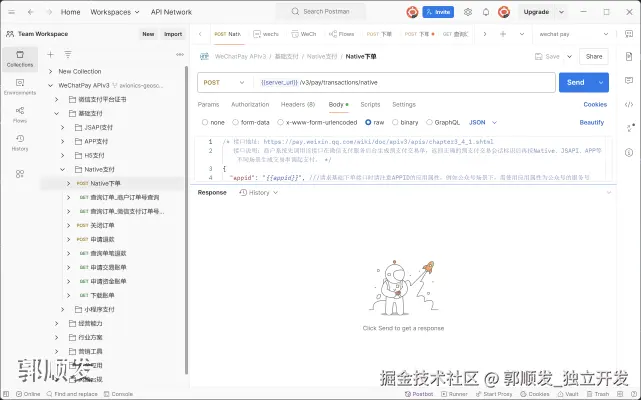The width and height of the screenshot is (641, 400).
Task: Open the Environments sidebar panel
Action: pos(20,87)
